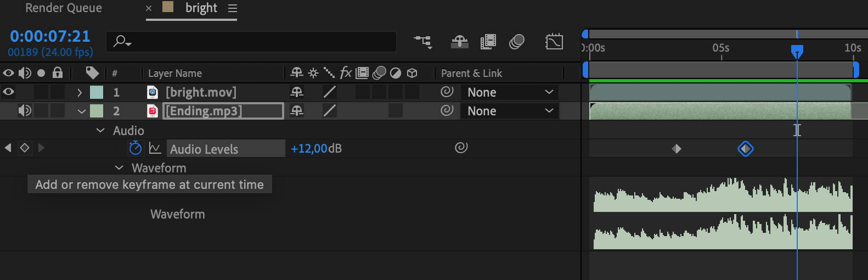Click the Ending.mp3 label color swatch
The height and width of the screenshot is (280, 868).
point(97,111)
